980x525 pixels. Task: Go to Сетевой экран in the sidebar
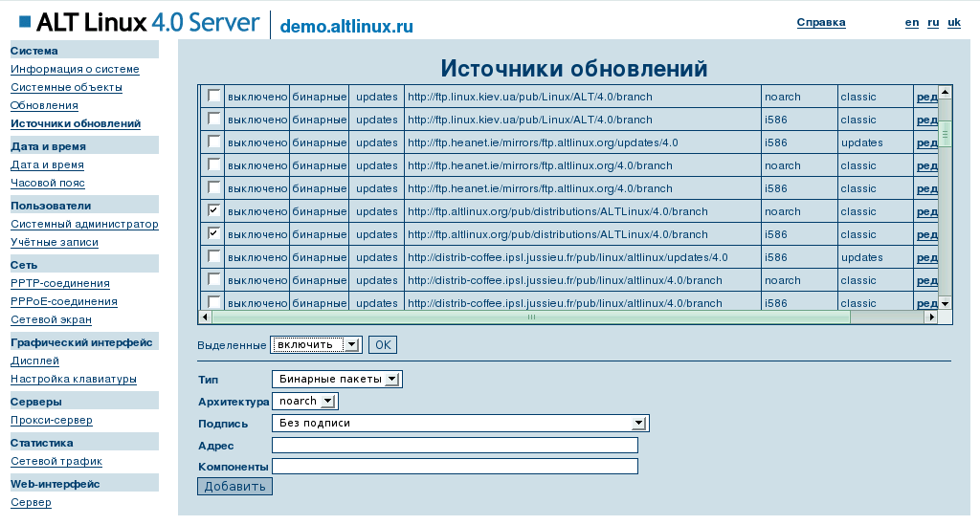coord(51,319)
